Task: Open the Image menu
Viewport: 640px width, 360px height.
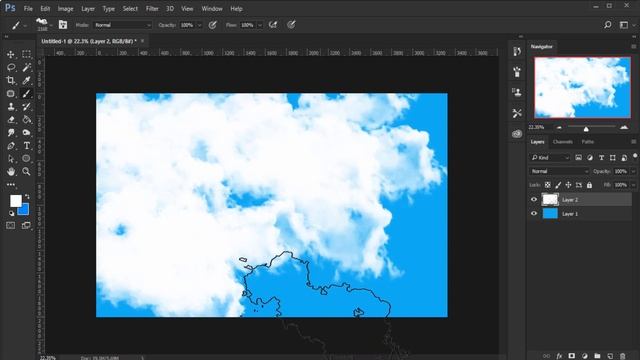Action: click(x=65, y=9)
